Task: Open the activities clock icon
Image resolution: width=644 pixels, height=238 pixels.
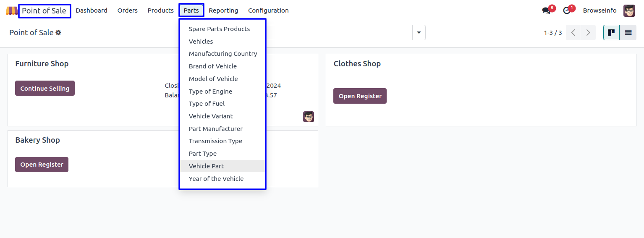Action: pyautogui.click(x=567, y=10)
